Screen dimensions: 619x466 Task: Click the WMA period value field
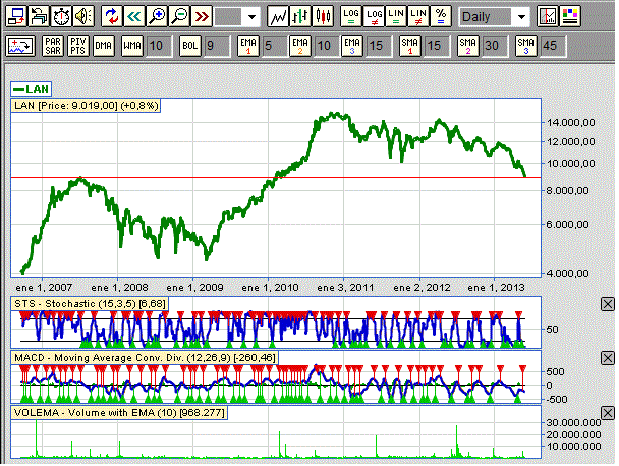coord(157,46)
